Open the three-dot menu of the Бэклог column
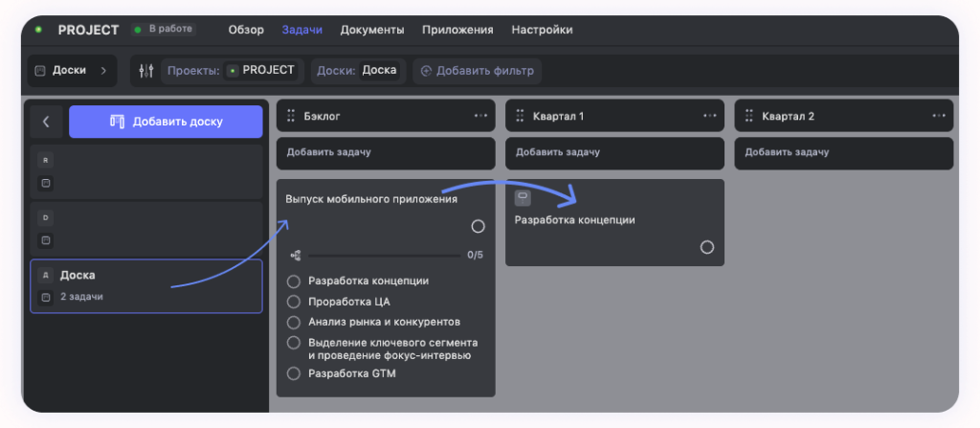Viewport: 980px width, 428px height. coord(480,116)
